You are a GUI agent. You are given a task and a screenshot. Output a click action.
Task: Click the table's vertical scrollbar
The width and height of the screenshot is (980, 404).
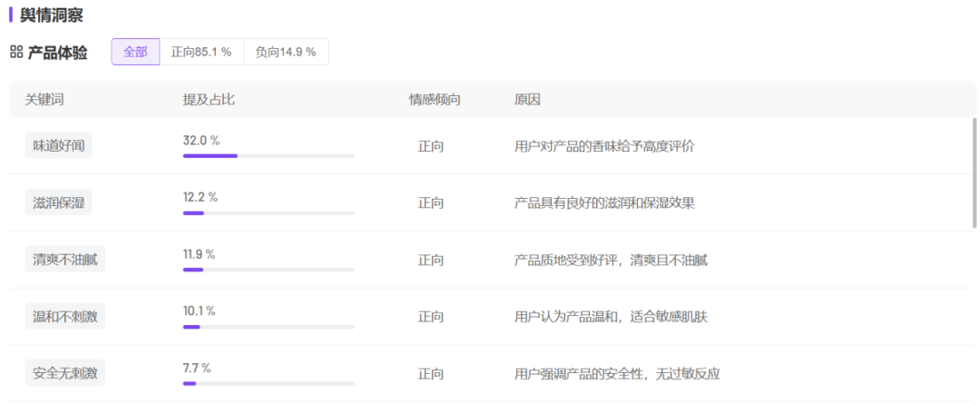coord(974,173)
